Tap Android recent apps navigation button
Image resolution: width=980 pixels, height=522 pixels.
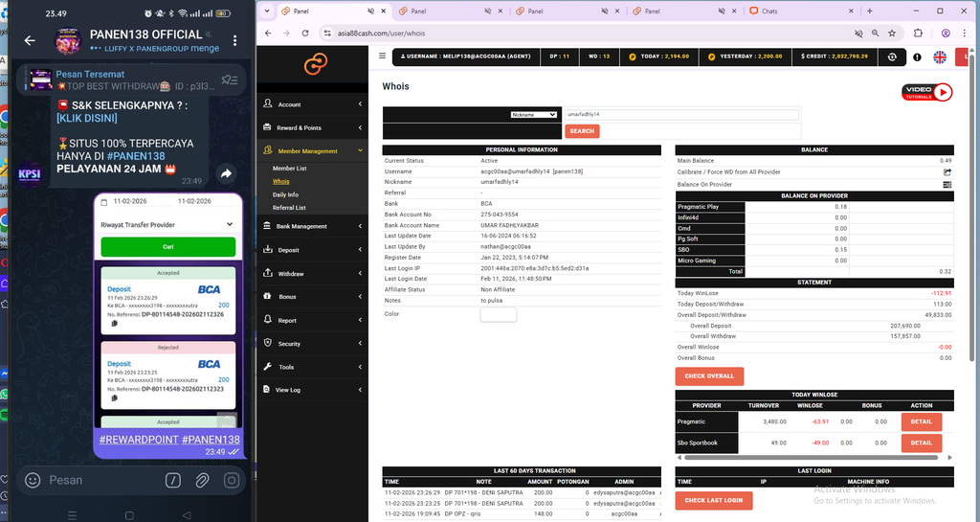72,515
